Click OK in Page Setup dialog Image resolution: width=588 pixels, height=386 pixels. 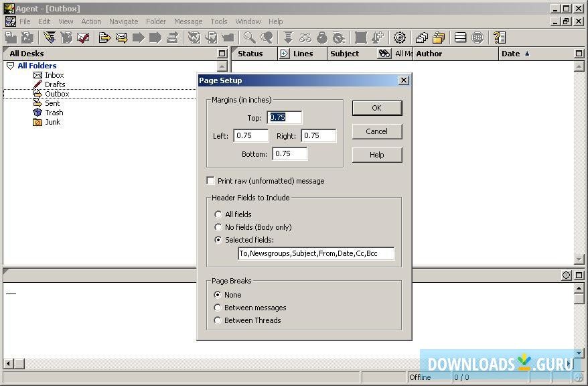click(376, 108)
